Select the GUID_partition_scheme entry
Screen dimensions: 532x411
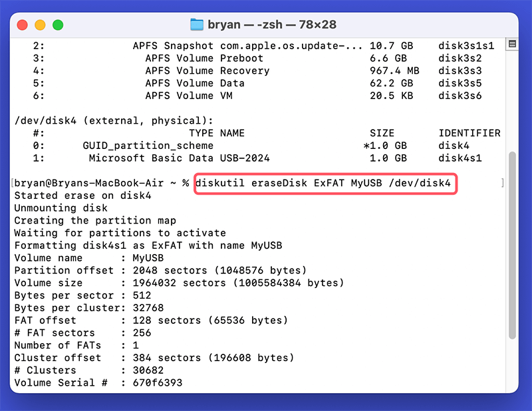146,146
